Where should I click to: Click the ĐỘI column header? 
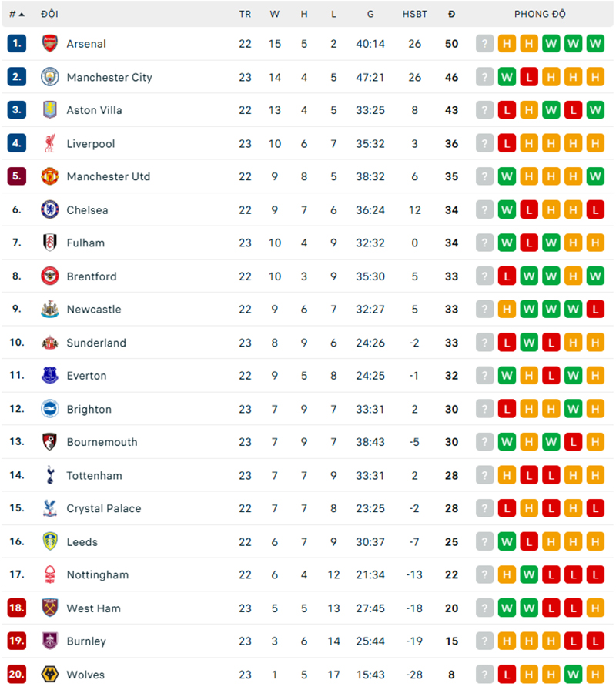[49, 14]
